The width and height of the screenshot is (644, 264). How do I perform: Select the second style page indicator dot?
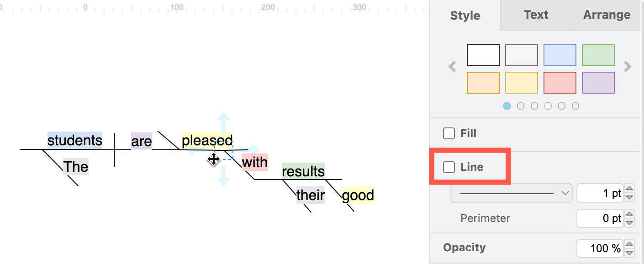coord(521,106)
